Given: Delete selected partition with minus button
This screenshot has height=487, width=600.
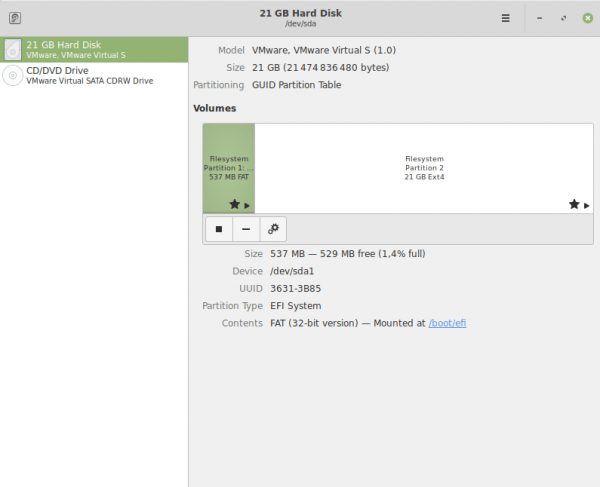Looking at the screenshot, I should [246, 229].
